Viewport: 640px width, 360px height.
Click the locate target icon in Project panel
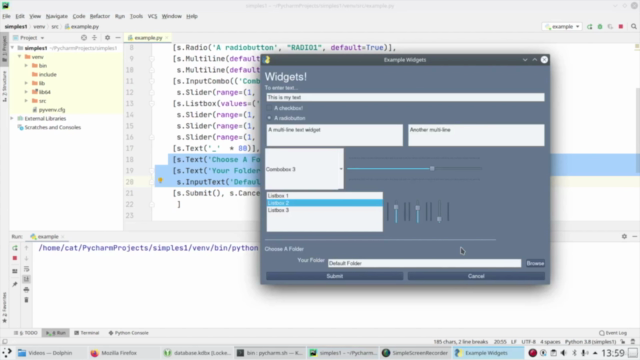click(x=84, y=38)
